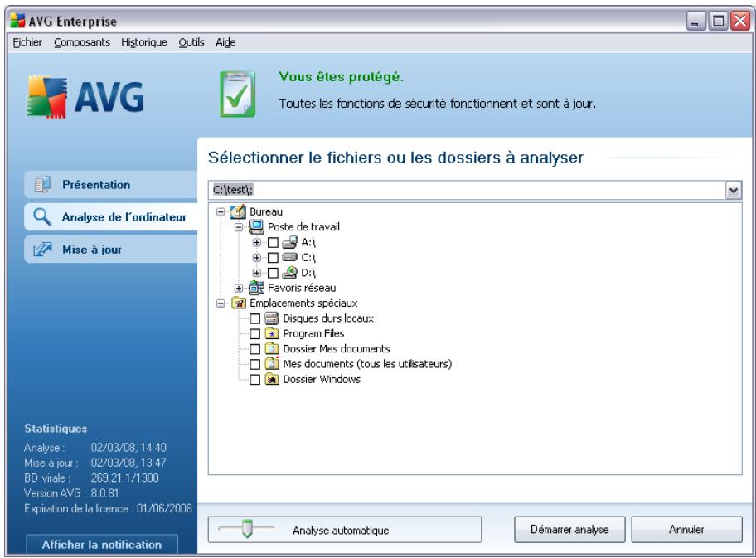Check the D:\ drive checkbox
This screenshot has width=756, height=558.
point(273,273)
